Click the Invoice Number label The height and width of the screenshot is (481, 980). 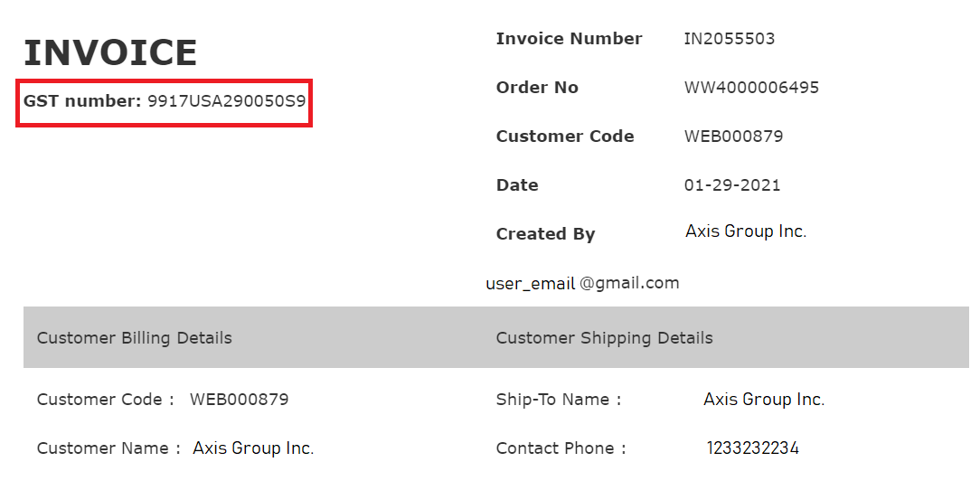[569, 39]
